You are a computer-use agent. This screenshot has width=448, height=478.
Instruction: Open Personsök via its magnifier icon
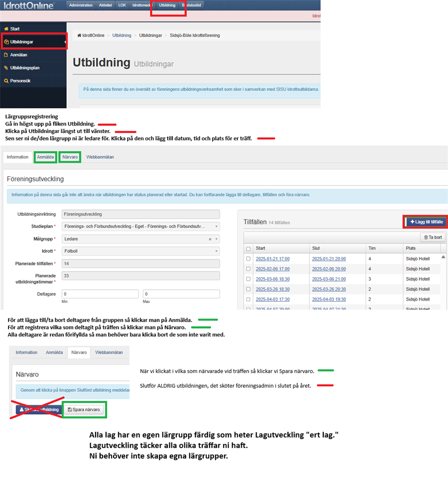pos(6,81)
